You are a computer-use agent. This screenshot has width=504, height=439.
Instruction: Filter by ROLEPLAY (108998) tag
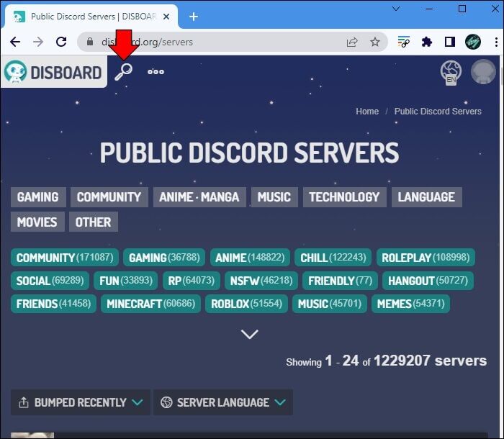(x=426, y=258)
